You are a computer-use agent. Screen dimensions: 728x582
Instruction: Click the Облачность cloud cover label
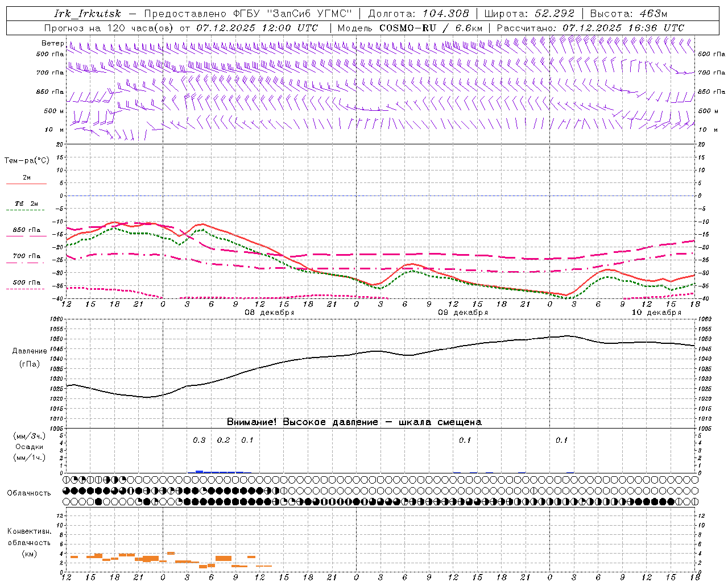pyautogui.click(x=29, y=493)
